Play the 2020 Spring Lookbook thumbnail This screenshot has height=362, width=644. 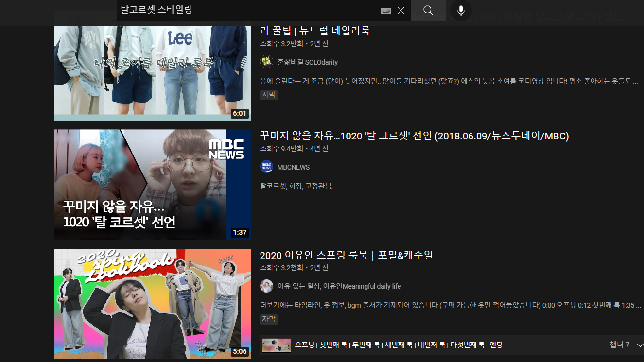point(153,304)
